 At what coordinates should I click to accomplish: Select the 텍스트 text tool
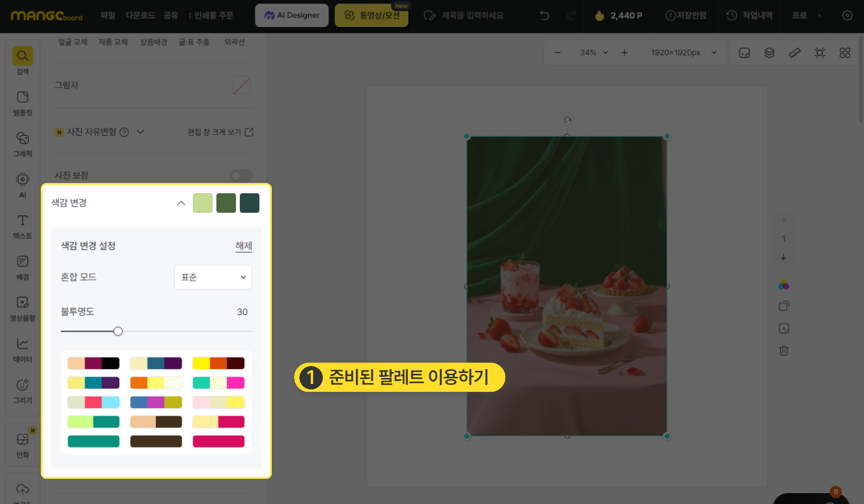(23, 226)
